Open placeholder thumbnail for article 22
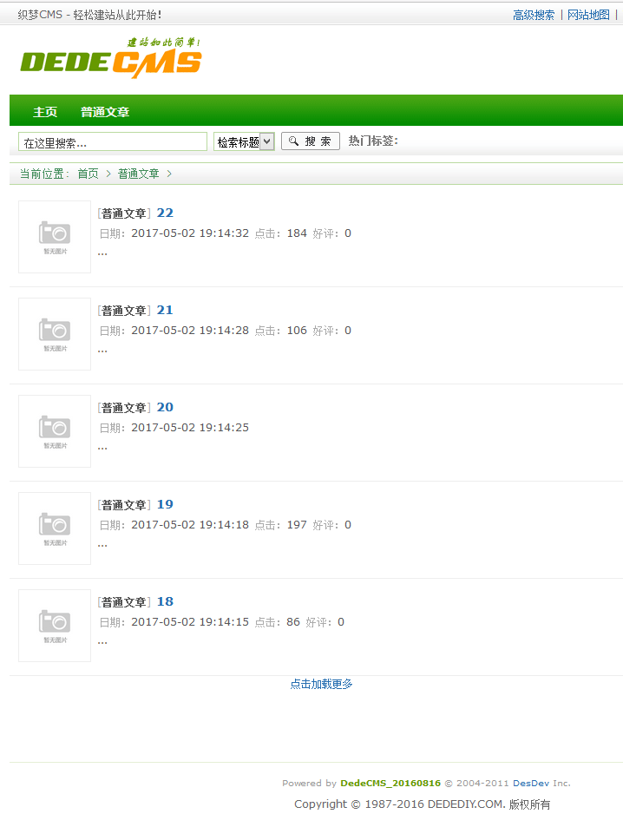The image size is (623, 840). 55,237
